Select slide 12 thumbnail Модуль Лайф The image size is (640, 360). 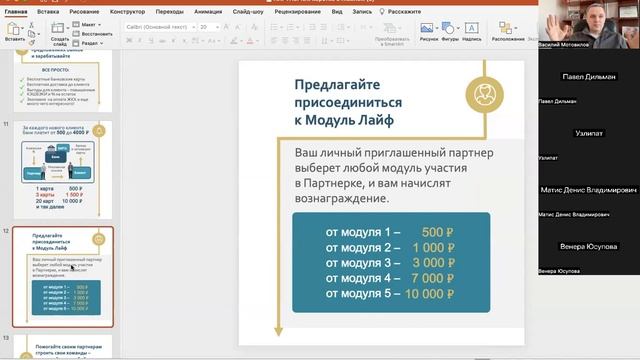(x=63, y=277)
